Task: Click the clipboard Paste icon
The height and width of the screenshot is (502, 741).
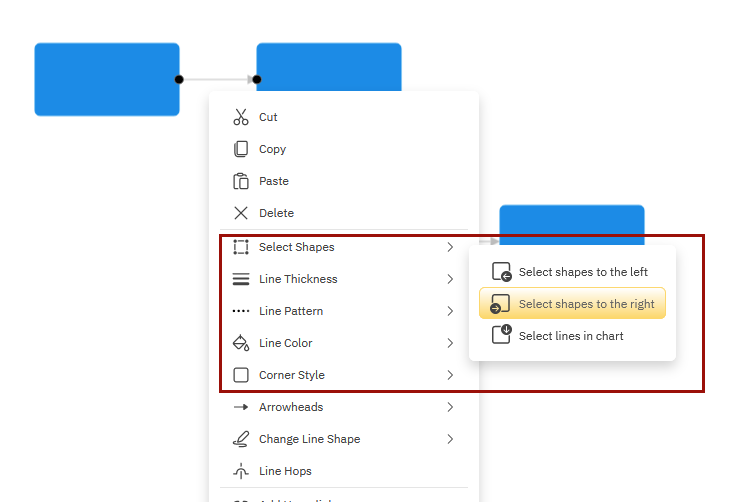Action: tap(240, 181)
